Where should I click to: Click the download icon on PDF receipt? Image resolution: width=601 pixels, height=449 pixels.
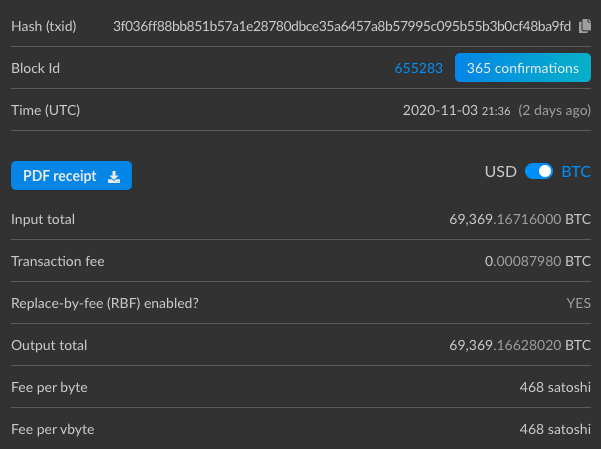pos(114,176)
